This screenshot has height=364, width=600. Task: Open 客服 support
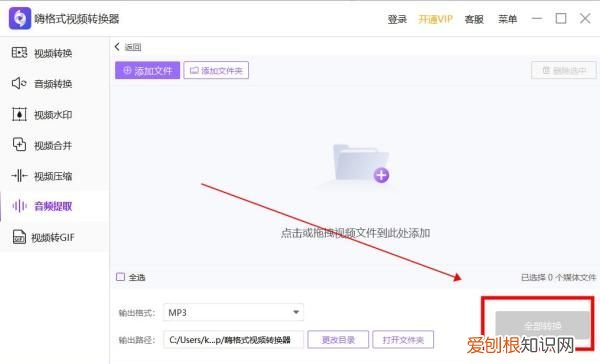474,19
